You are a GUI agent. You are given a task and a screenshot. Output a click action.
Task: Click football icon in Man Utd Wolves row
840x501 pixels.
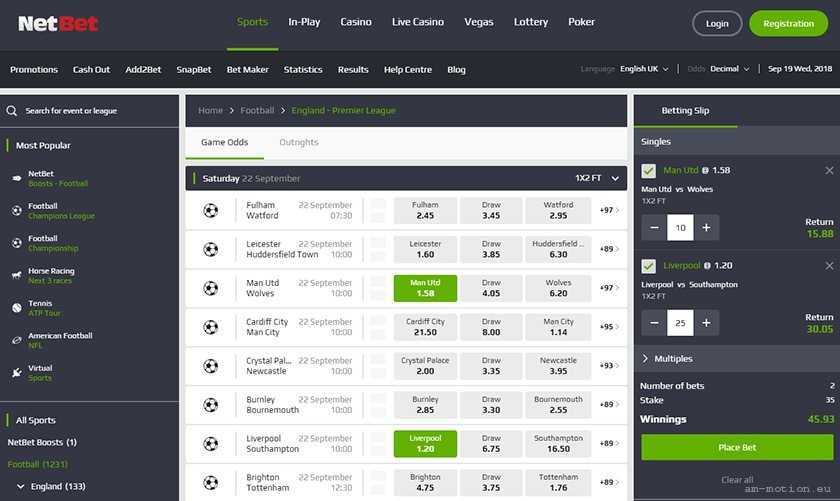[x=211, y=288]
